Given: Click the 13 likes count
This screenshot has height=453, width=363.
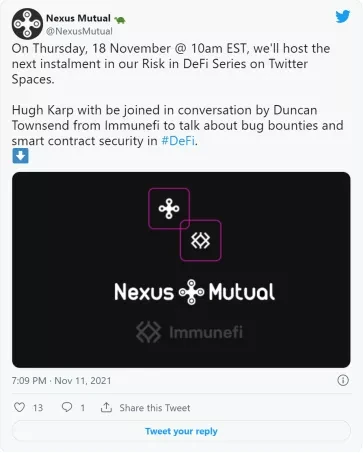Looking at the screenshot, I should pyautogui.click(x=38, y=408).
